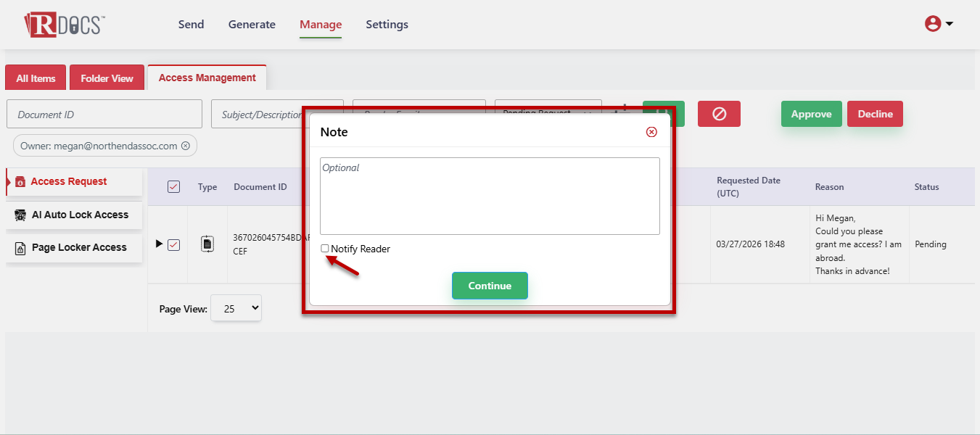The width and height of the screenshot is (980, 435).
Task: Click the Requested Date (UTC) column header
Action: click(x=749, y=187)
